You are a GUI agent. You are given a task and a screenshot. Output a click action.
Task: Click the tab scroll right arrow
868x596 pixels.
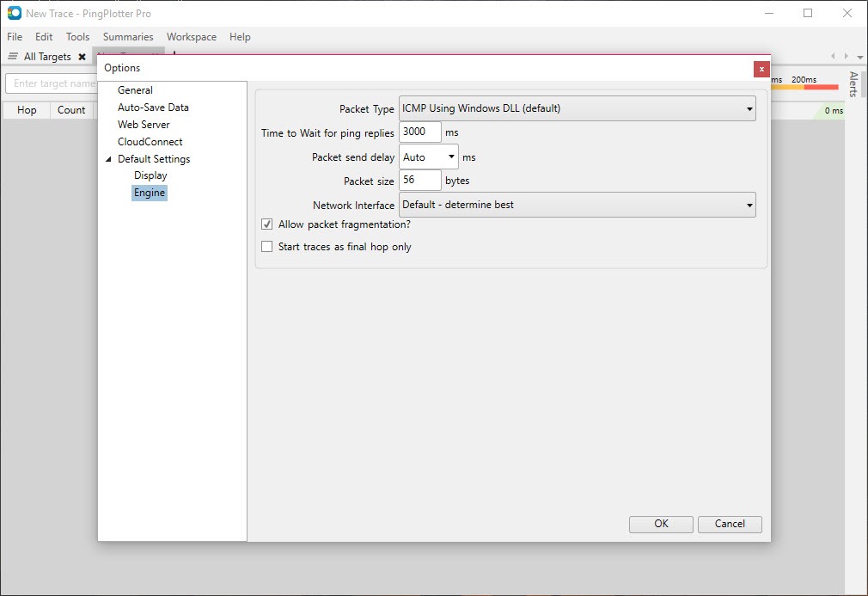click(846, 56)
